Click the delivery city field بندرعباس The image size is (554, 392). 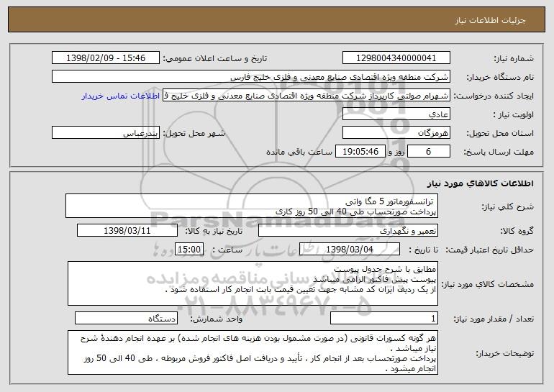[106, 133]
